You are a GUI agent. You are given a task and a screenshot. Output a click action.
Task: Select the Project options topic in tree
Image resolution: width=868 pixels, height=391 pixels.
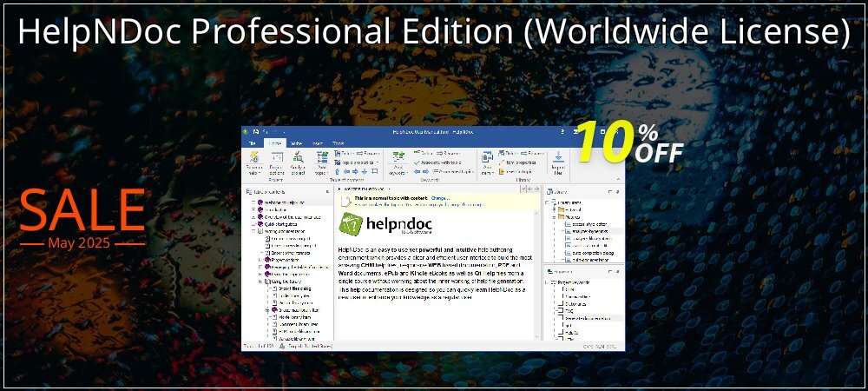286,260
